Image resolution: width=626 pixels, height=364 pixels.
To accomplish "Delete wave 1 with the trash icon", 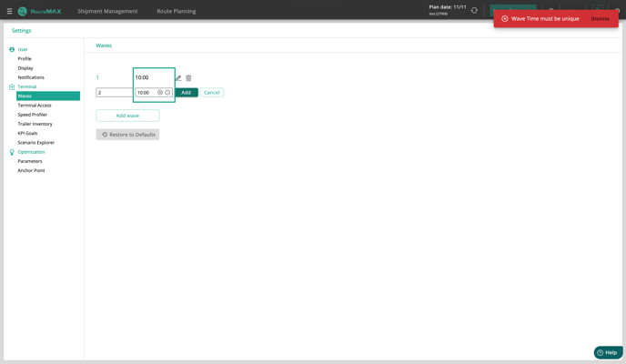I will [x=189, y=78].
